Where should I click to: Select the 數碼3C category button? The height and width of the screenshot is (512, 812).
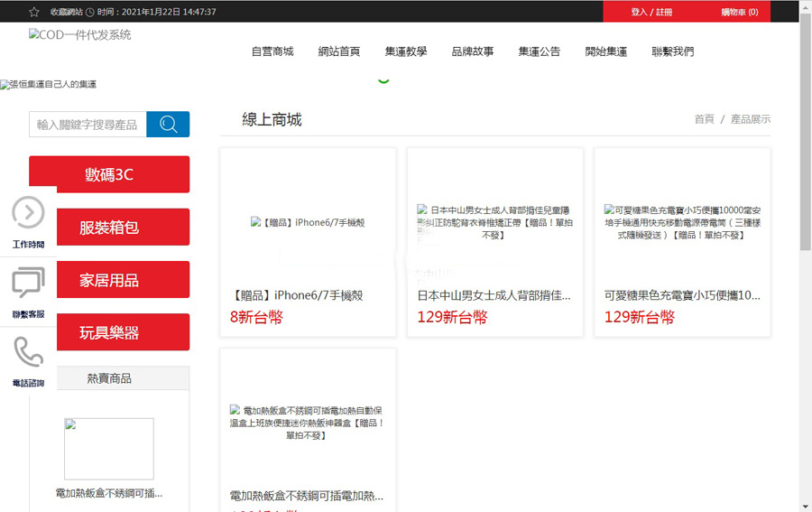pyautogui.click(x=109, y=174)
